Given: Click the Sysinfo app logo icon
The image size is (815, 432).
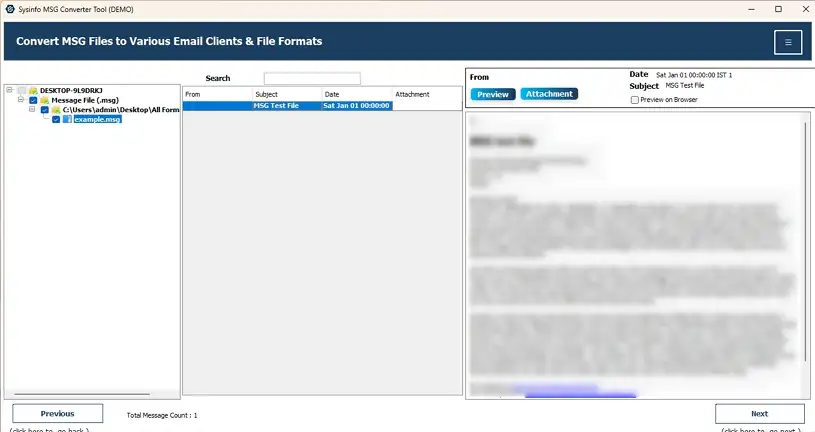Looking at the screenshot, I should 10,9.
